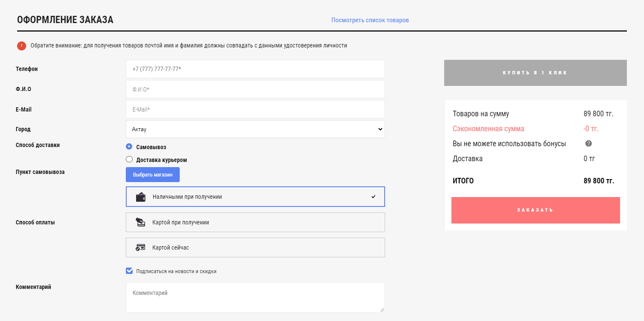Click the Доставка label in the summary
This screenshot has width=644, height=321.
(468, 159)
